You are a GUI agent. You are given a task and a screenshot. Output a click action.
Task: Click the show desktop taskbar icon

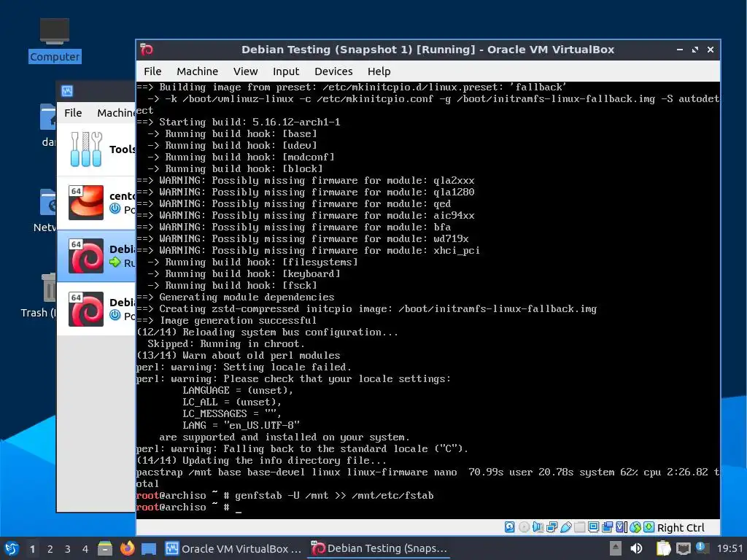149,548
